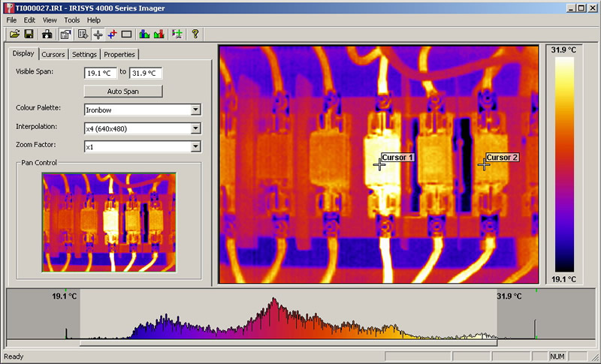This screenshot has height=364, width=601.
Task: Select the red-blue crosshair cursor tool
Action: pyautogui.click(x=112, y=34)
